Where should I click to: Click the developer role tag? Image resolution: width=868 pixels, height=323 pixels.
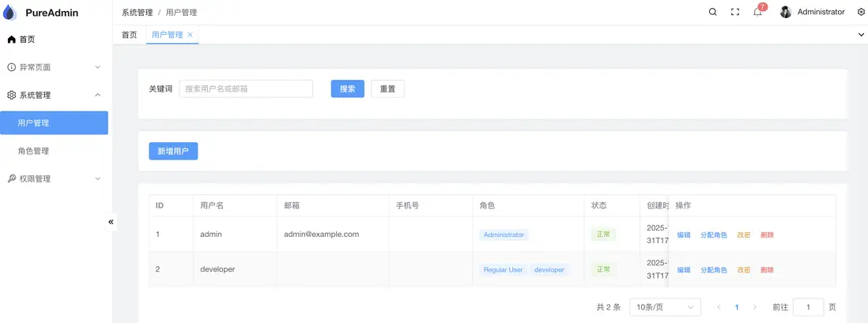point(549,270)
